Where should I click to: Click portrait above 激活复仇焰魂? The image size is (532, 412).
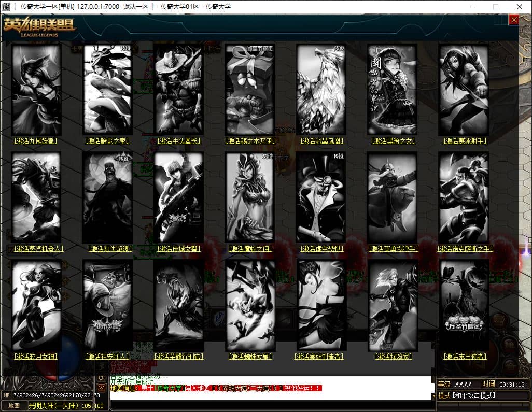pyautogui.click(x=107, y=197)
